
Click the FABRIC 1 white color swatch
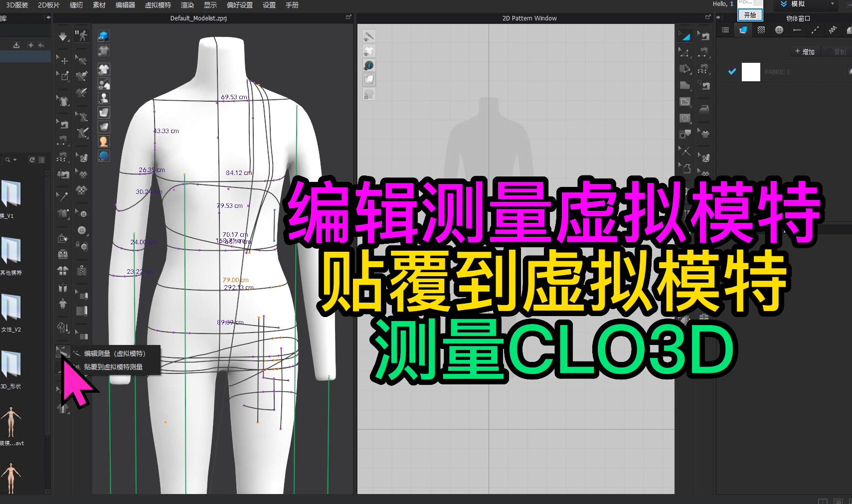click(x=751, y=72)
